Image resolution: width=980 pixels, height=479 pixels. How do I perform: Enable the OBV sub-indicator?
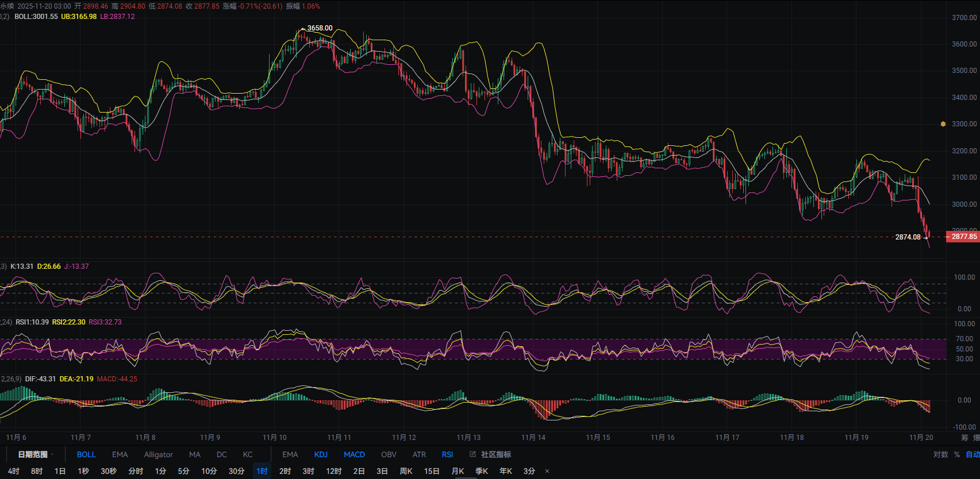point(389,454)
